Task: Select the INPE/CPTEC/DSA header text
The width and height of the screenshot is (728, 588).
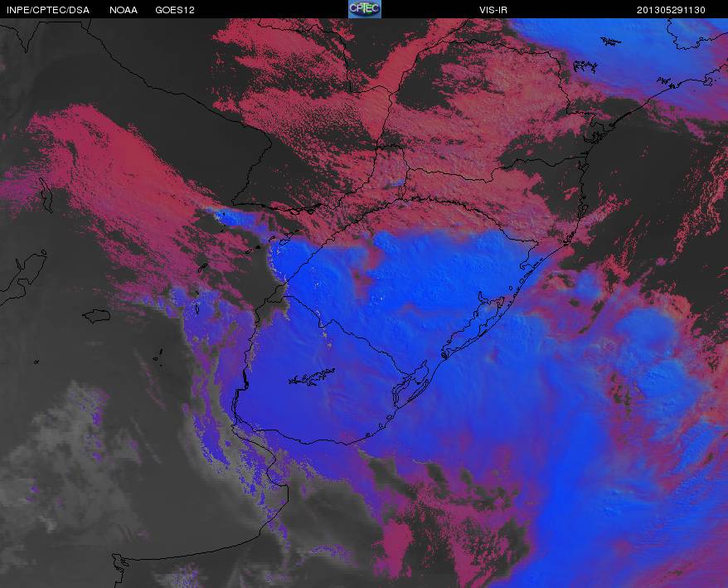Action: 48,10
